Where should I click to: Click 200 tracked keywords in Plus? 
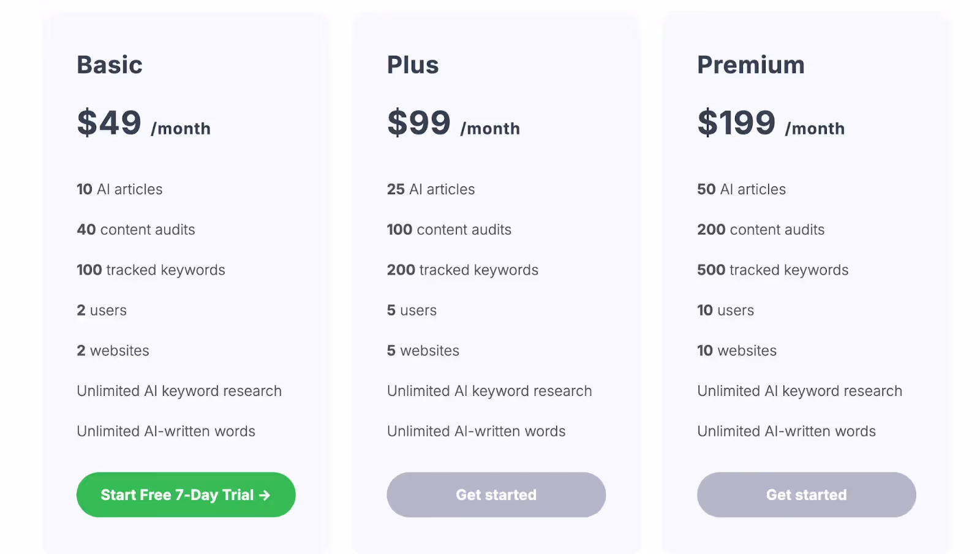[x=462, y=270]
